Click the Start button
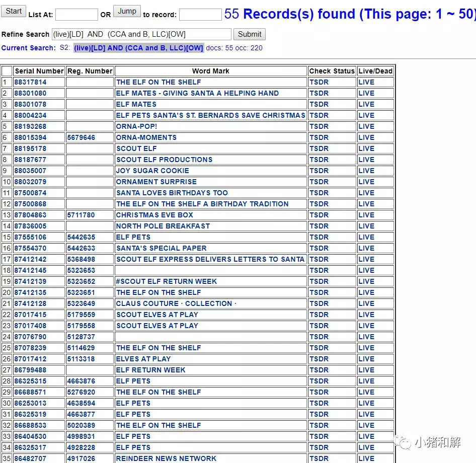Screen dimensions: 476x463 14,11
